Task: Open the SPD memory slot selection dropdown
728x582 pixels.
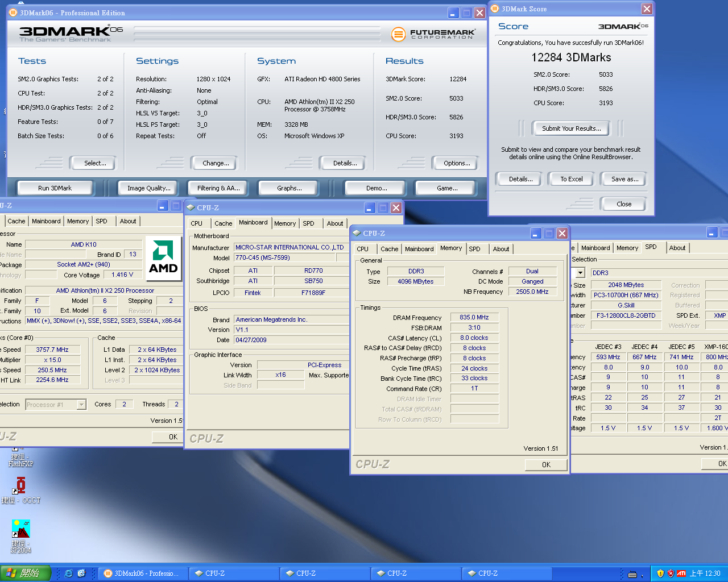Action: 580,273
